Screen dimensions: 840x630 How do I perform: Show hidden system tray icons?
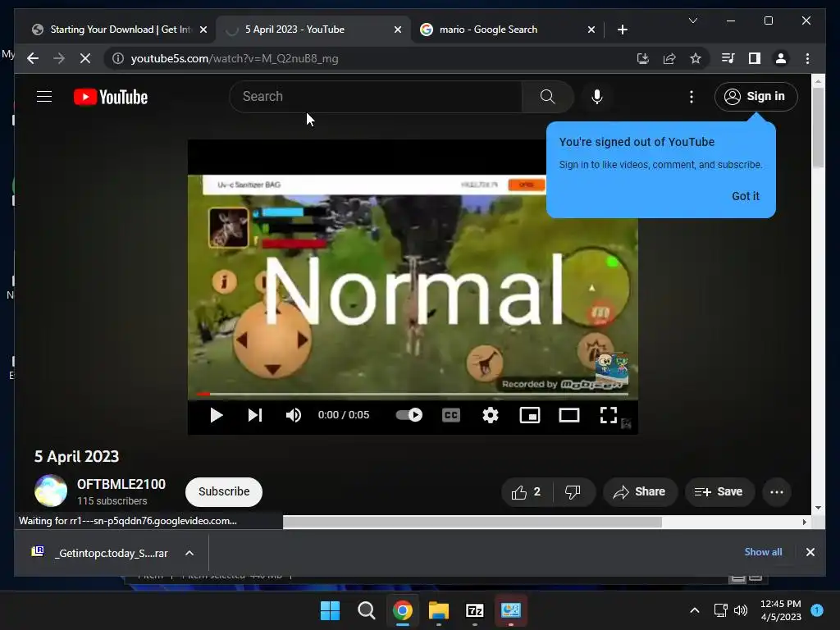click(694, 610)
